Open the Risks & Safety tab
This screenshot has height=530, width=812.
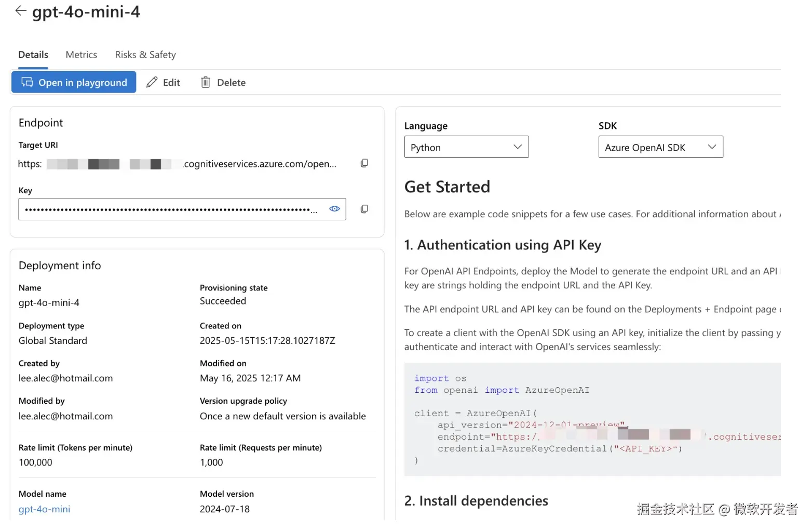coord(145,55)
